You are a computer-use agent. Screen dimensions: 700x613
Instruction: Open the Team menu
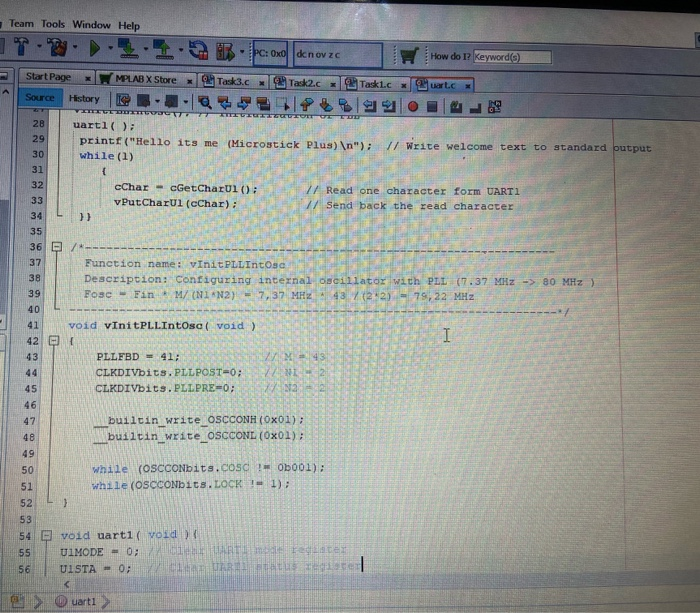pos(21,24)
